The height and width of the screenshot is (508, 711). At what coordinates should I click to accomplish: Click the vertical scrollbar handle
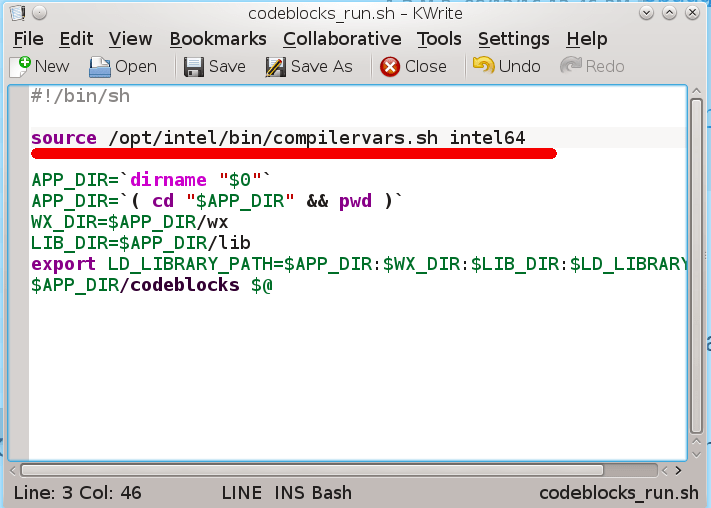[x=696, y=266]
